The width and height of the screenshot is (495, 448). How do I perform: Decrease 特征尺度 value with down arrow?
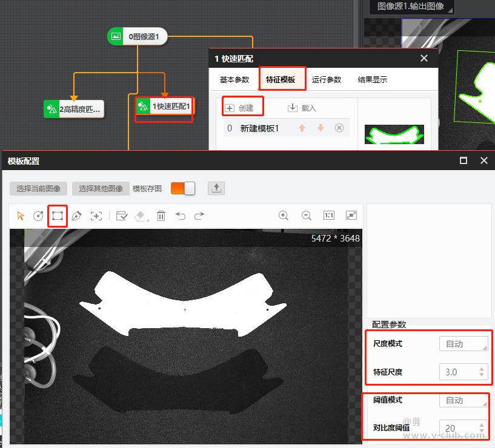482,375
